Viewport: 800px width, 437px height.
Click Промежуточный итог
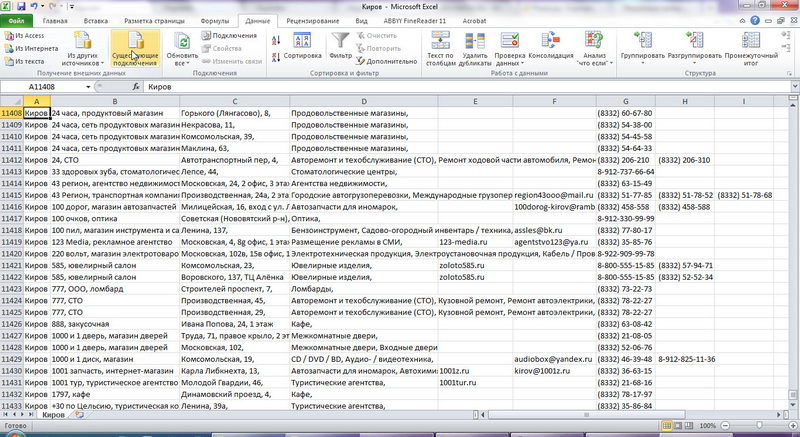click(x=751, y=49)
